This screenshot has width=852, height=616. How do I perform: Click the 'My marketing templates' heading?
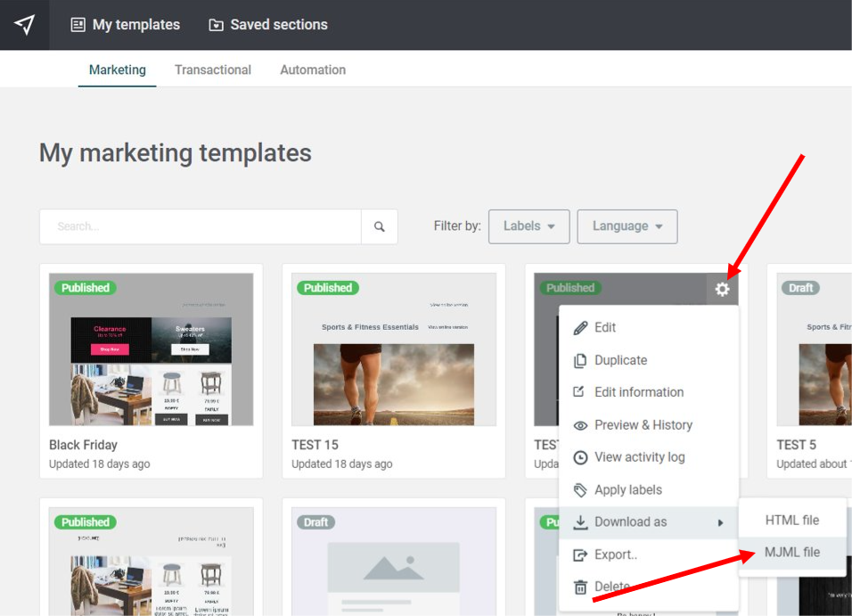pyautogui.click(x=176, y=152)
